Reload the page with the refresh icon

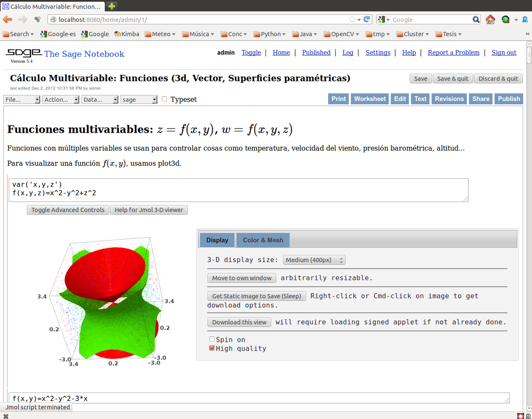(367, 19)
